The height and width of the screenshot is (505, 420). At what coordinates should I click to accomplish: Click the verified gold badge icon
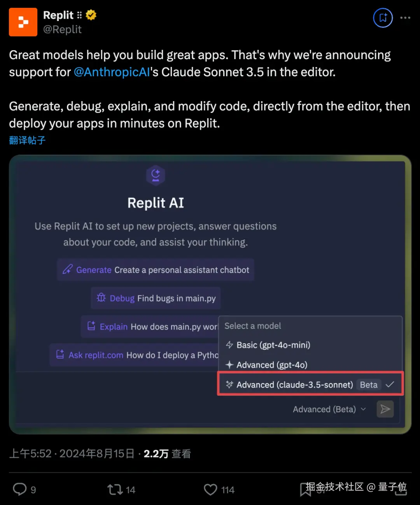pyautogui.click(x=91, y=15)
